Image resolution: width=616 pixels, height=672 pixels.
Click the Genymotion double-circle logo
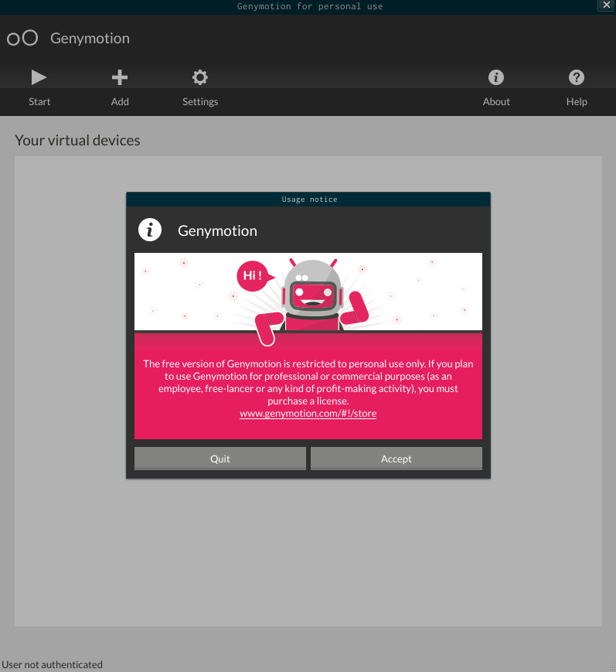22,38
